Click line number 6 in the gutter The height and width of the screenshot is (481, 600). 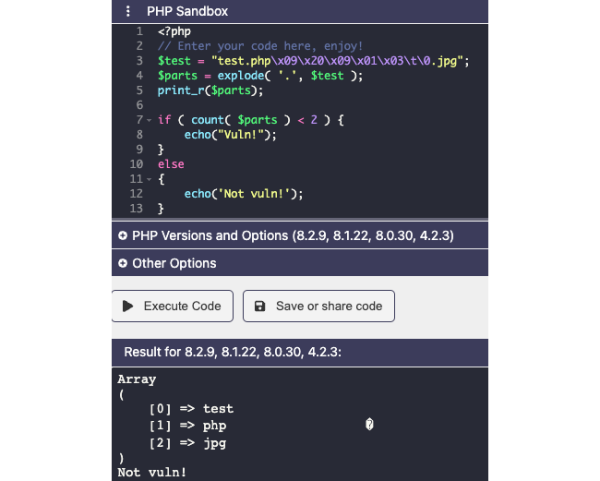click(x=138, y=105)
